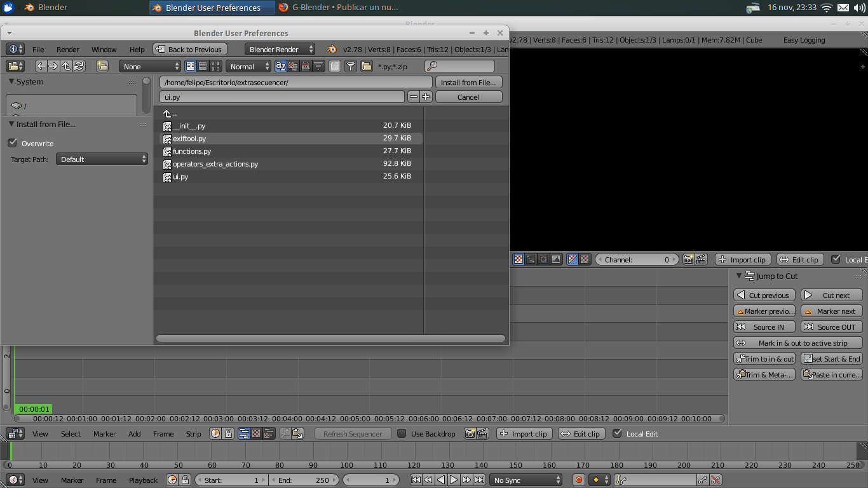This screenshot has width=868, height=488.
Task: Cancel the file selection
Action: [x=468, y=97]
